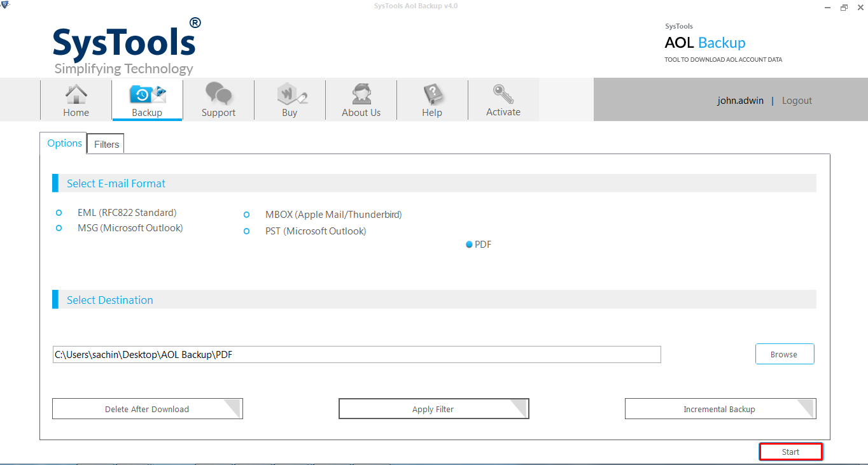Log out of john.adwin account

click(797, 101)
